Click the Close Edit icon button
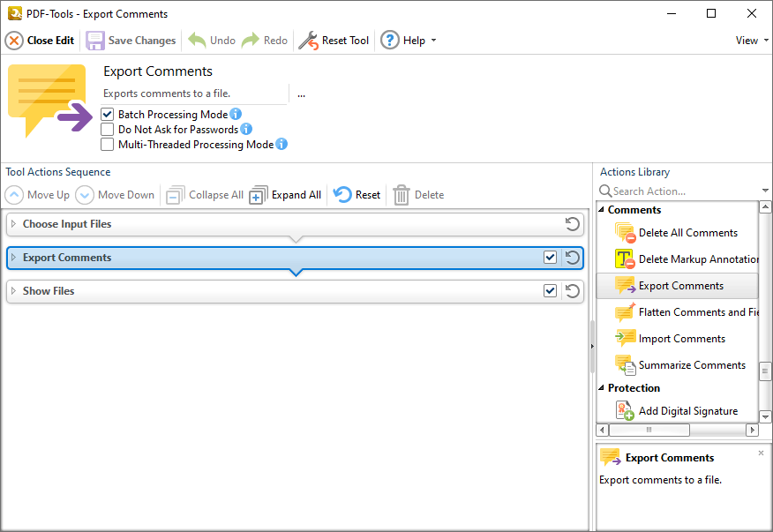 [x=14, y=41]
